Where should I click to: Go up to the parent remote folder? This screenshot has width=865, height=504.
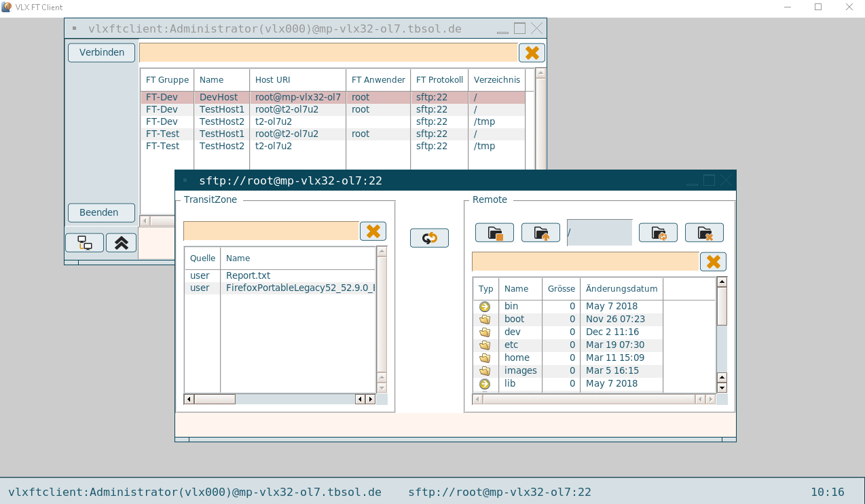(540, 233)
